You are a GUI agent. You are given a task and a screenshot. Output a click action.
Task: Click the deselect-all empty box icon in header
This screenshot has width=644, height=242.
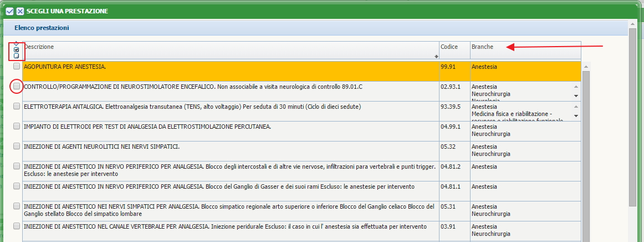coord(17,56)
